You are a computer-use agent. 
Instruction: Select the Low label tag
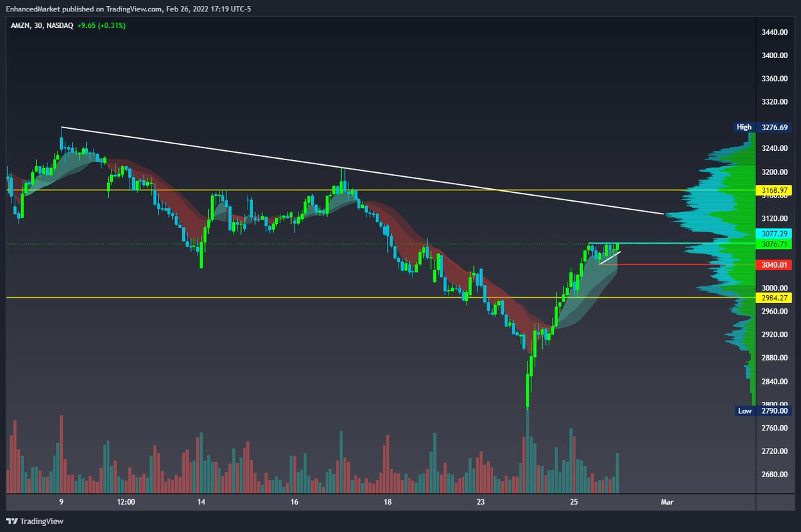pos(744,411)
